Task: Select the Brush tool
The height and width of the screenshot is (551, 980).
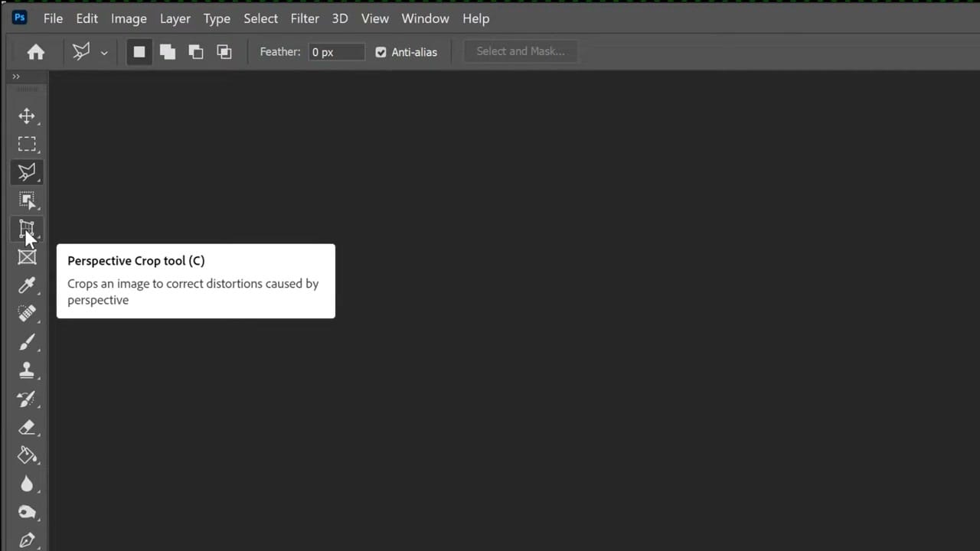Action: point(27,342)
